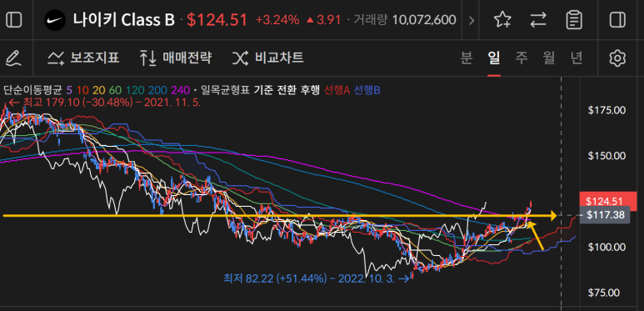Open the clipboard notes icon

tap(574, 20)
